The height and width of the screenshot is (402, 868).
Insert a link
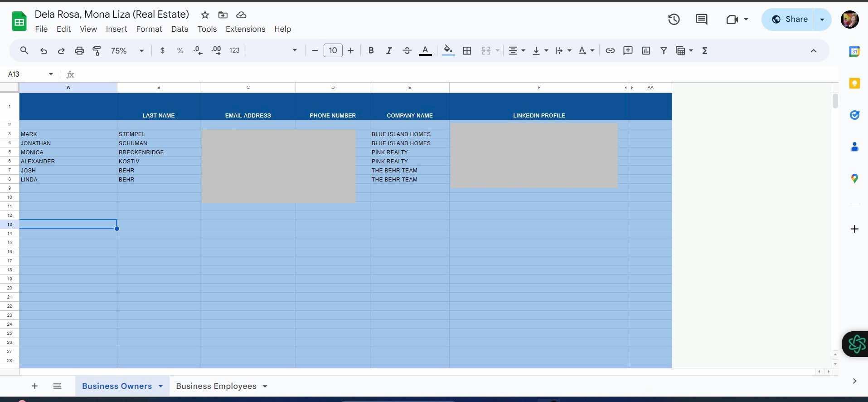(x=610, y=51)
